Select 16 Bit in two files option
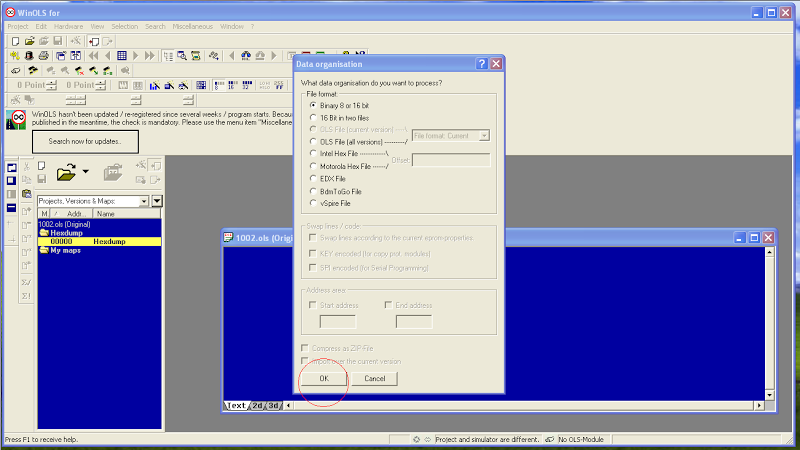Screen dimensions: 800x450 pos(313,117)
